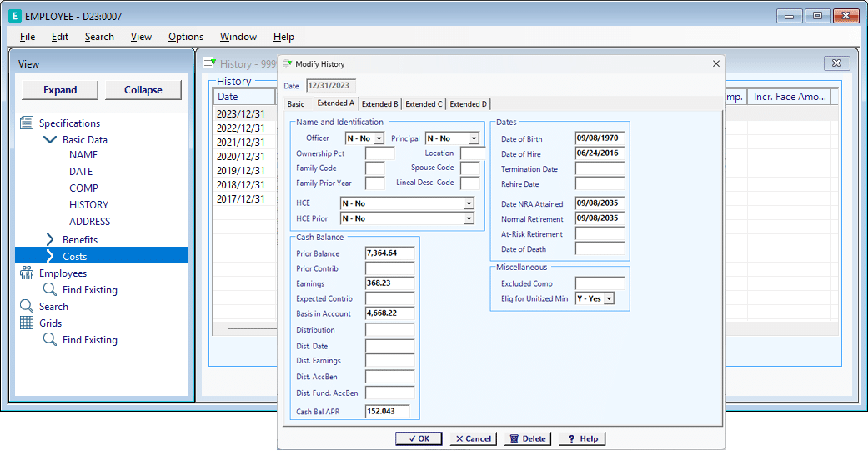Click the Date NRA Attained field
The image size is (868, 451).
600,203
